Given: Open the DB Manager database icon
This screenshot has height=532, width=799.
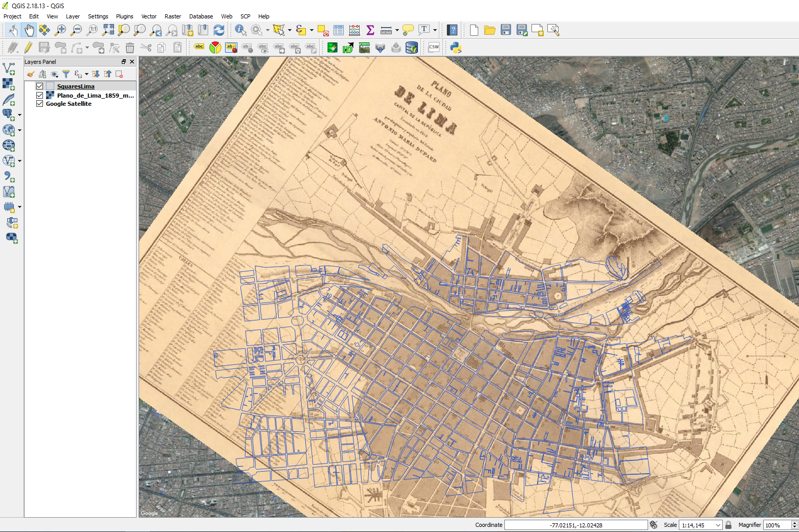Looking at the screenshot, I should coord(412,48).
